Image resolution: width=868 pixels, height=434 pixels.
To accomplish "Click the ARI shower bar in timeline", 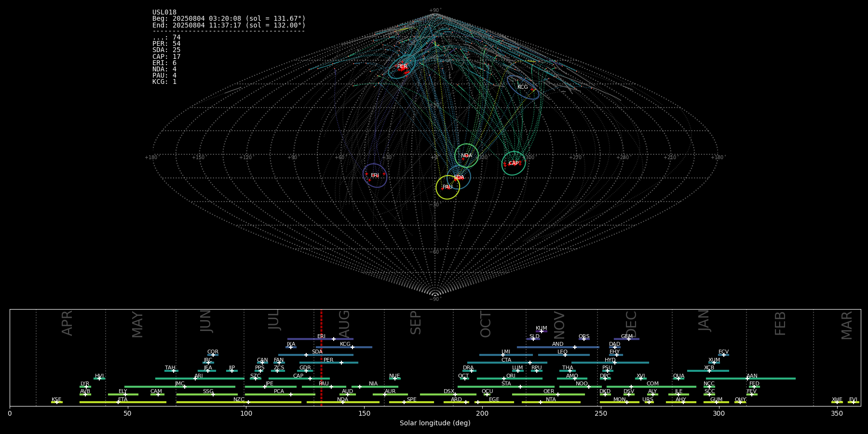I will (x=199, y=379).
